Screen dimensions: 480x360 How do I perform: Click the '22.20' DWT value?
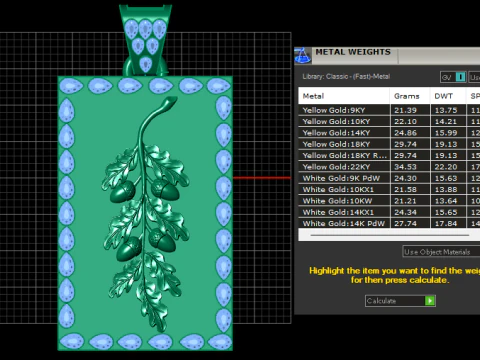pyautogui.click(x=446, y=167)
